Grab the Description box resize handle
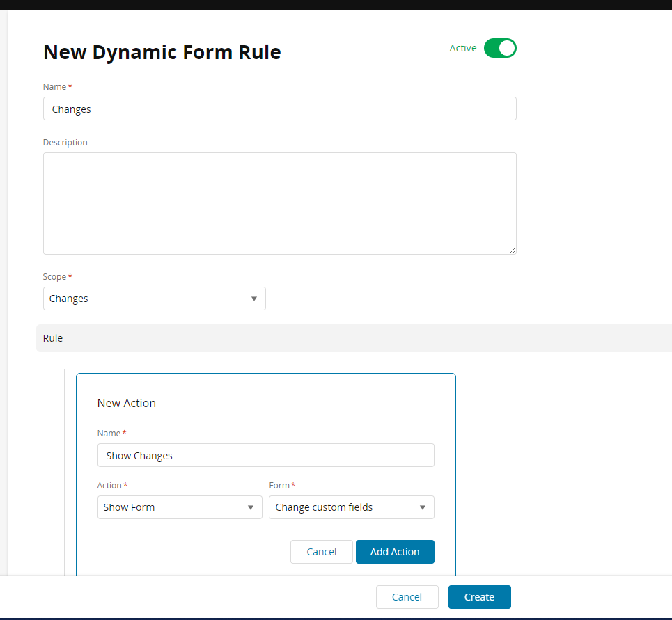The image size is (672, 620). coord(513,251)
